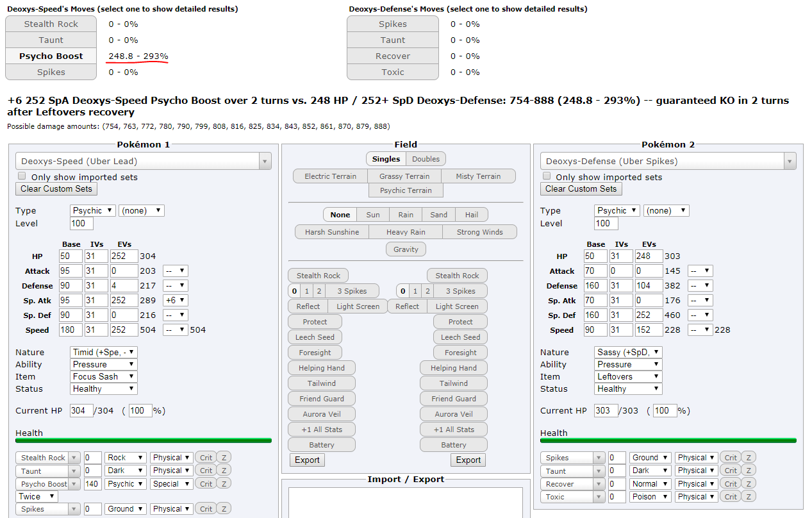Screen dimensions: 812x518
Task: Select Stealth Rock in Deoxys-Speed's move results
Action: 51,24
